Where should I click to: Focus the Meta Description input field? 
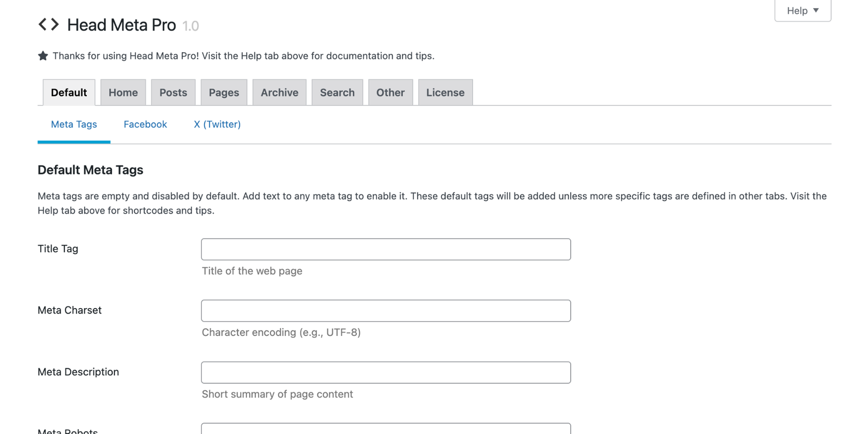386,372
